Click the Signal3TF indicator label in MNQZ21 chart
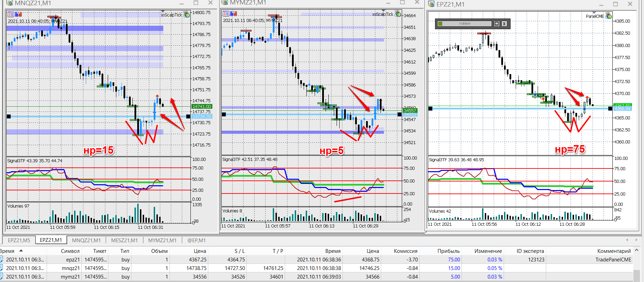The height and width of the screenshot is (282, 644). point(35,161)
